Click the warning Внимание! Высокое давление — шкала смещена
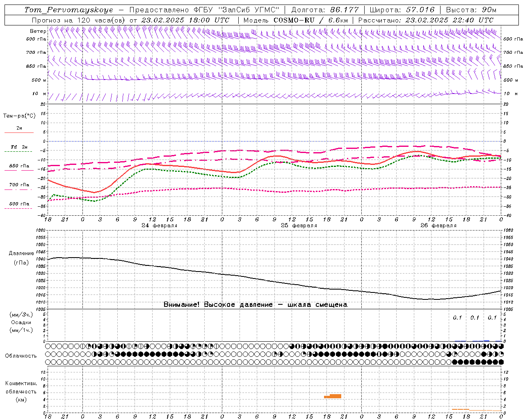The width and height of the screenshot is (525, 420). point(255,305)
